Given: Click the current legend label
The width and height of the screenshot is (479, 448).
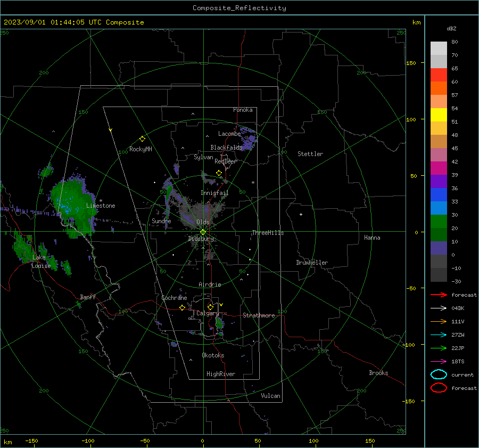Looking at the screenshot, I should (x=463, y=375).
